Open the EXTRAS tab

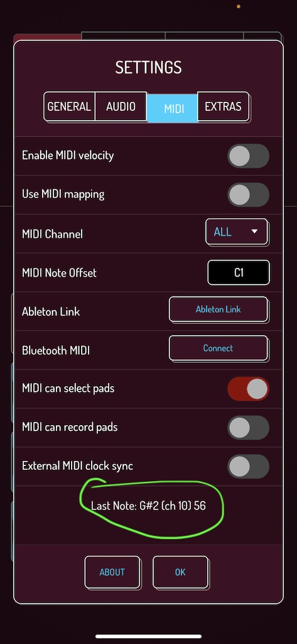(223, 107)
